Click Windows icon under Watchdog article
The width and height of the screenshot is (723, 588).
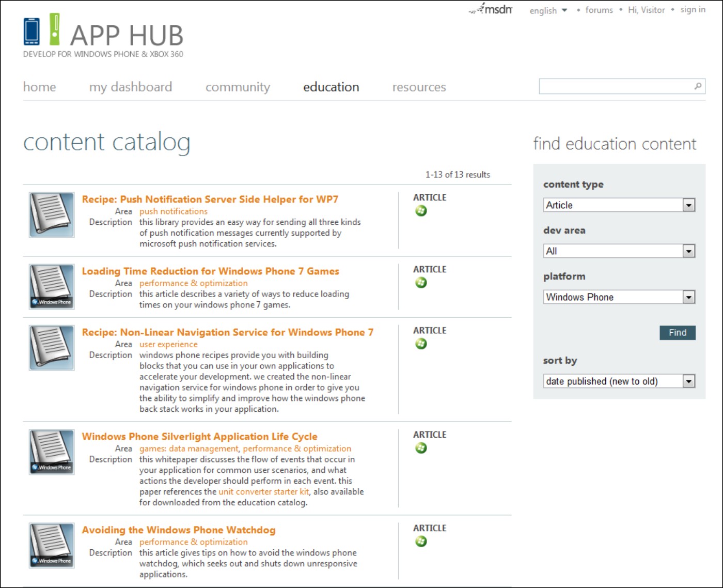click(x=421, y=541)
